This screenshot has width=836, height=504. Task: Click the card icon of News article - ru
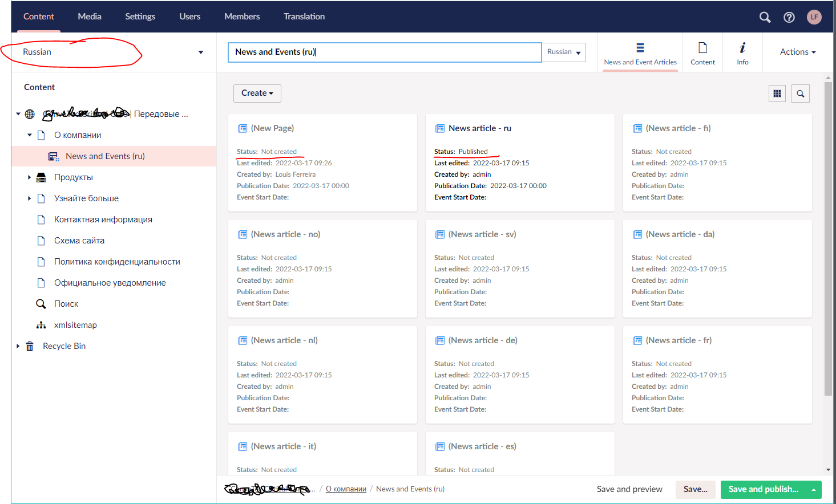coord(440,128)
